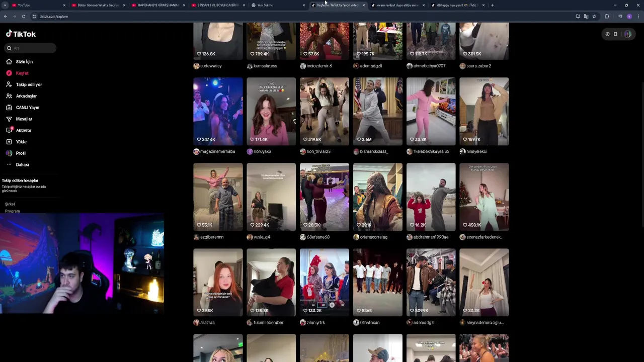Click the TikTok logo
This screenshot has height=362, width=644.
click(x=21, y=34)
